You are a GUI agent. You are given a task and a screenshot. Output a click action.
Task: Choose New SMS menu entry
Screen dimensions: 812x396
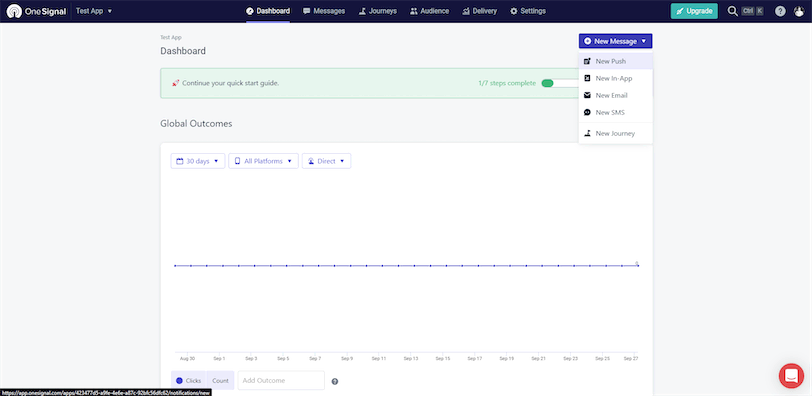615,112
